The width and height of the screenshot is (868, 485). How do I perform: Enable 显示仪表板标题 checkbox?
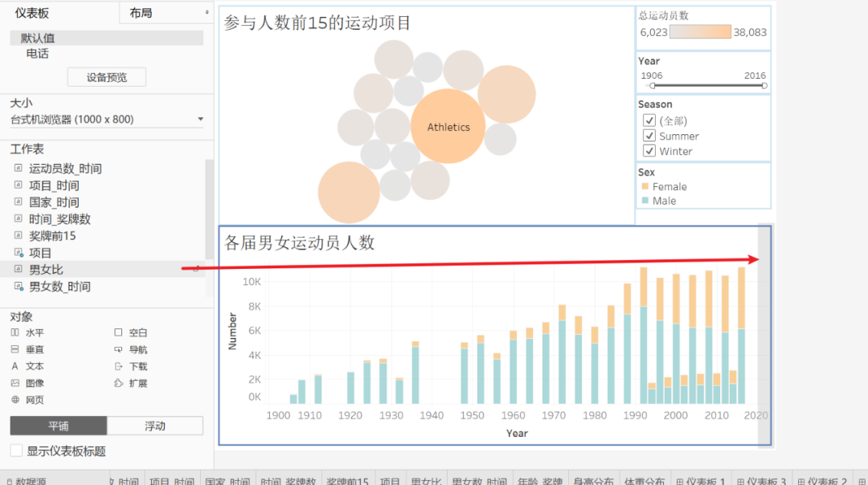17,450
